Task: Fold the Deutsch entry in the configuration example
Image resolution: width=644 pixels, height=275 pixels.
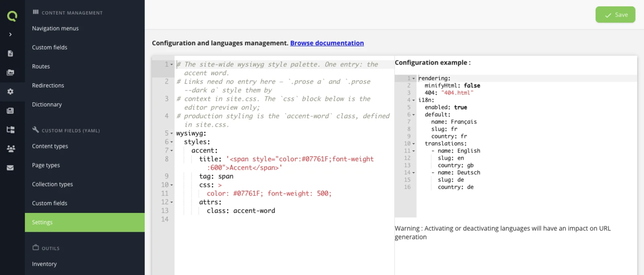Action: (x=414, y=173)
